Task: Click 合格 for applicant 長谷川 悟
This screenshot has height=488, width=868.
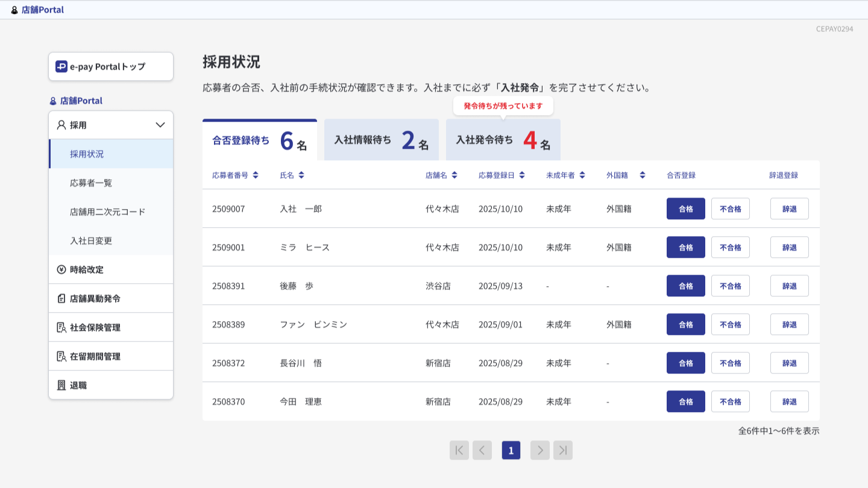Action: click(x=686, y=363)
